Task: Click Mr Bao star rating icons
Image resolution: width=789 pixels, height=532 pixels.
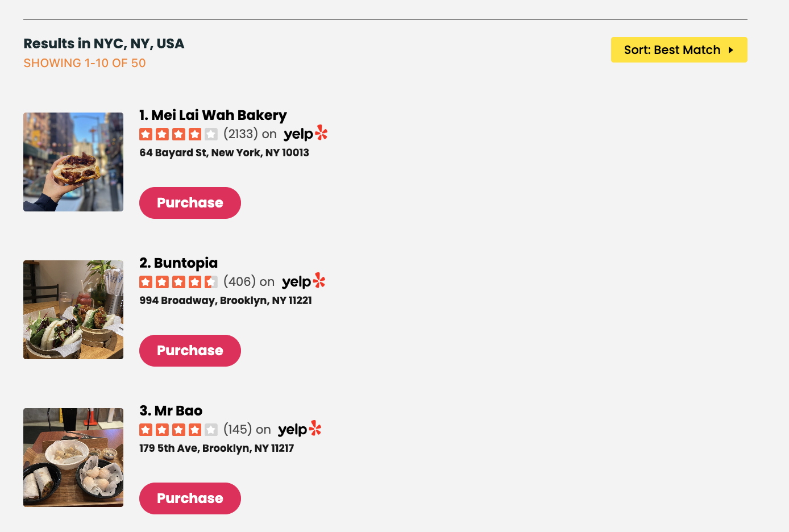Action: [x=178, y=430]
